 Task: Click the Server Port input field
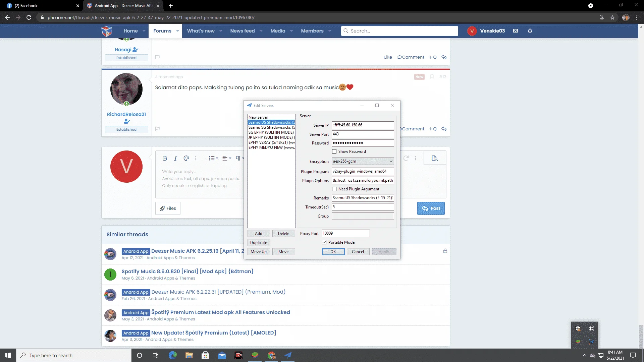pyautogui.click(x=363, y=134)
